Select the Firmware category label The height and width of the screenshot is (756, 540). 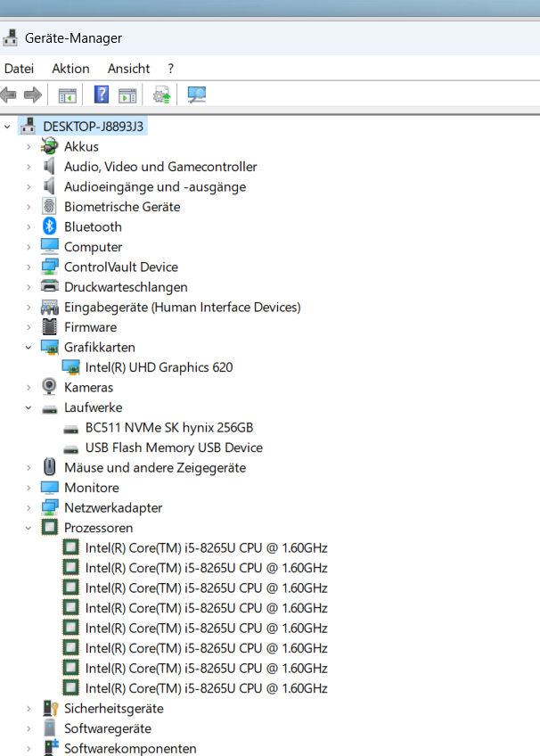pyautogui.click(x=91, y=327)
